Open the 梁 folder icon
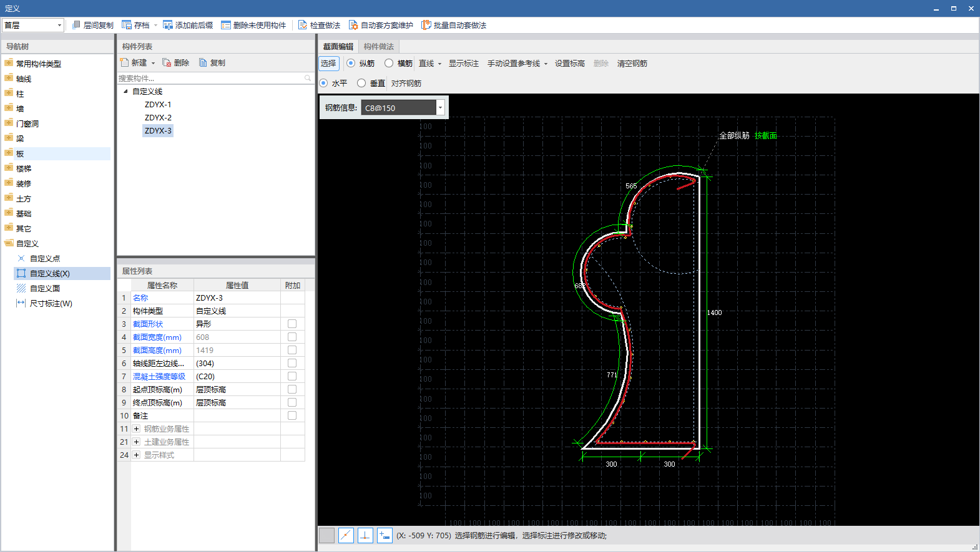The image size is (980, 552). click(9, 138)
